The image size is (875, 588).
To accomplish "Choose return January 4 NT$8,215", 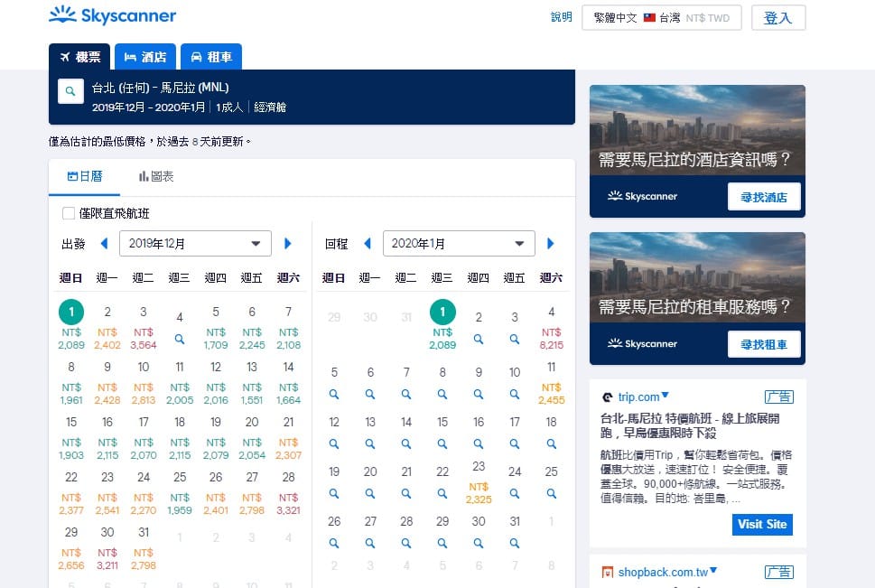I will pyautogui.click(x=552, y=328).
